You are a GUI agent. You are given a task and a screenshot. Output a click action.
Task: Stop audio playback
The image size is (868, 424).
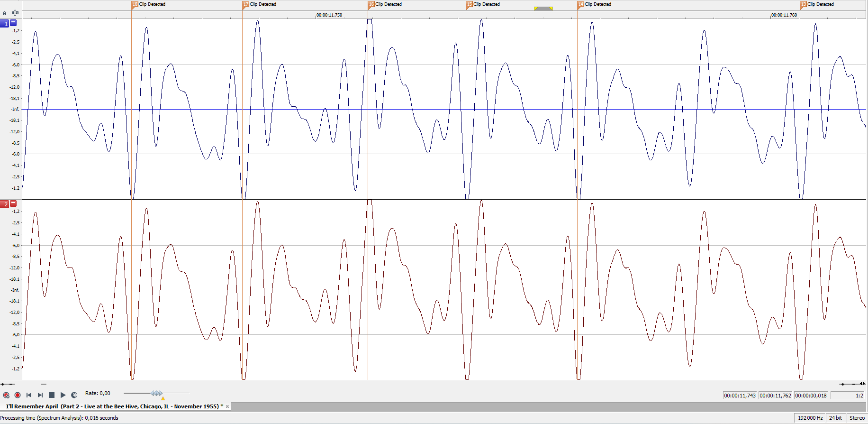[x=52, y=395]
